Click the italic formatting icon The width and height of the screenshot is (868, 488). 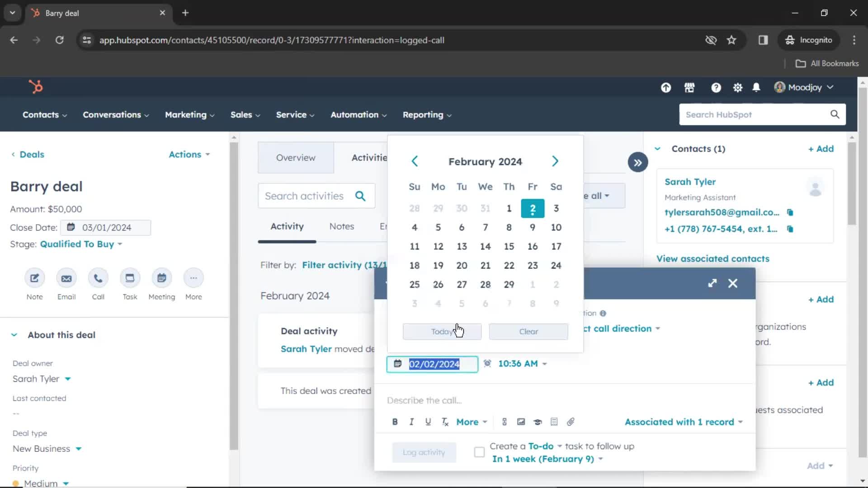411,422
